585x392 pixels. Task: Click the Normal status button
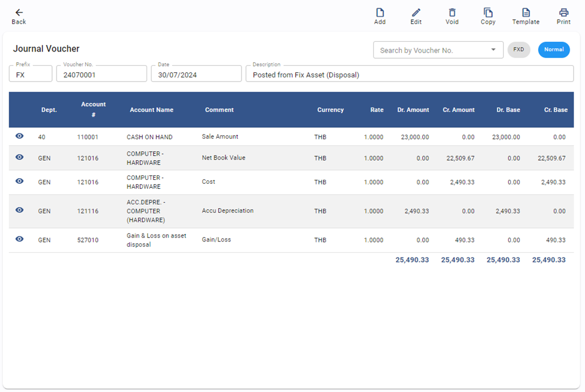(553, 50)
